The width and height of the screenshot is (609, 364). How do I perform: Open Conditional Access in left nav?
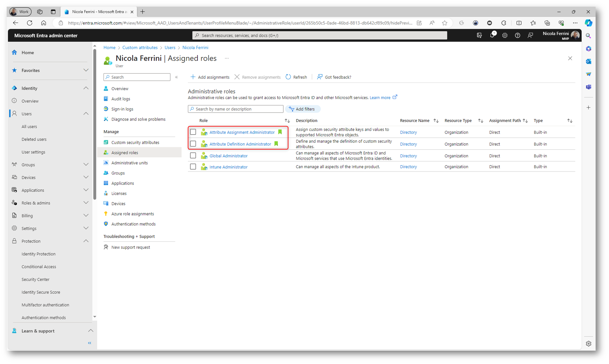(x=39, y=267)
